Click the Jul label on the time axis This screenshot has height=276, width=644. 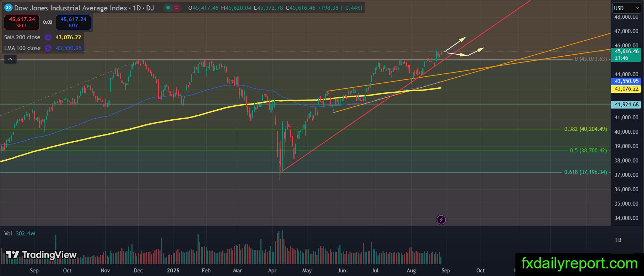click(375, 271)
